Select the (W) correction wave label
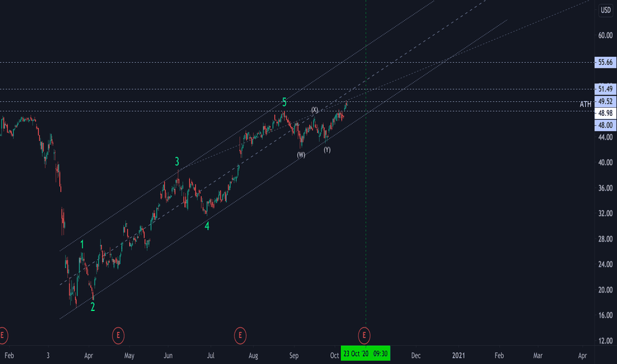Screen dimensions: 617x364 coord(301,155)
